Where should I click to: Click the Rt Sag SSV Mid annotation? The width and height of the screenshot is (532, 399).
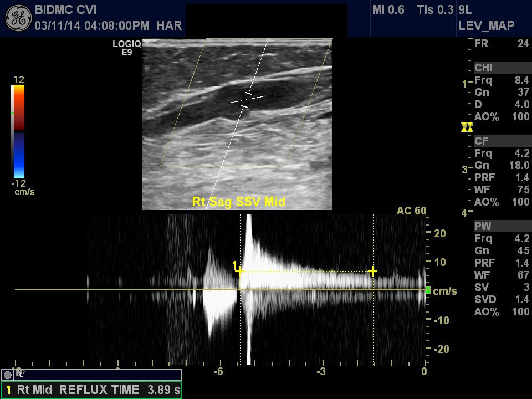click(x=238, y=202)
